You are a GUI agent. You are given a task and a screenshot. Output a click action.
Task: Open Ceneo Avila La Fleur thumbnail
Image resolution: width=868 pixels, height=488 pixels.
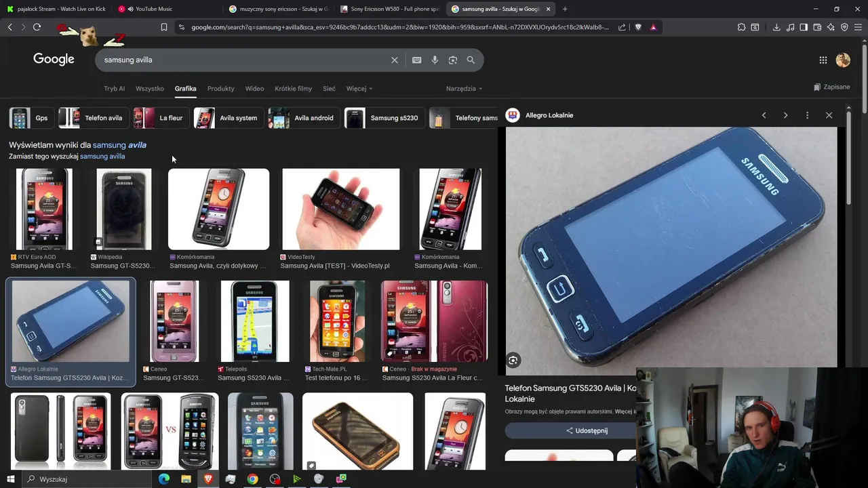pos(434,321)
